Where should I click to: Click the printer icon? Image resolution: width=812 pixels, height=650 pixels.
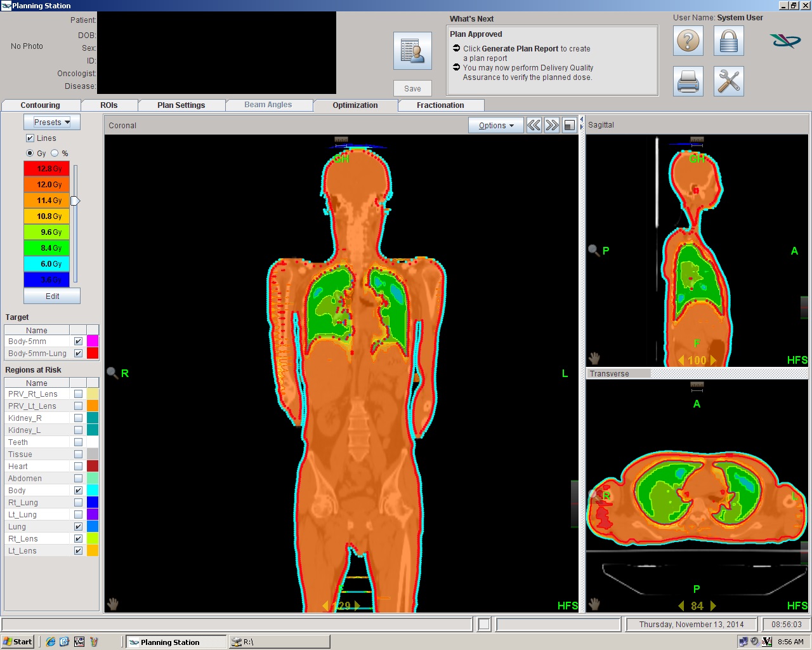coord(688,81)
